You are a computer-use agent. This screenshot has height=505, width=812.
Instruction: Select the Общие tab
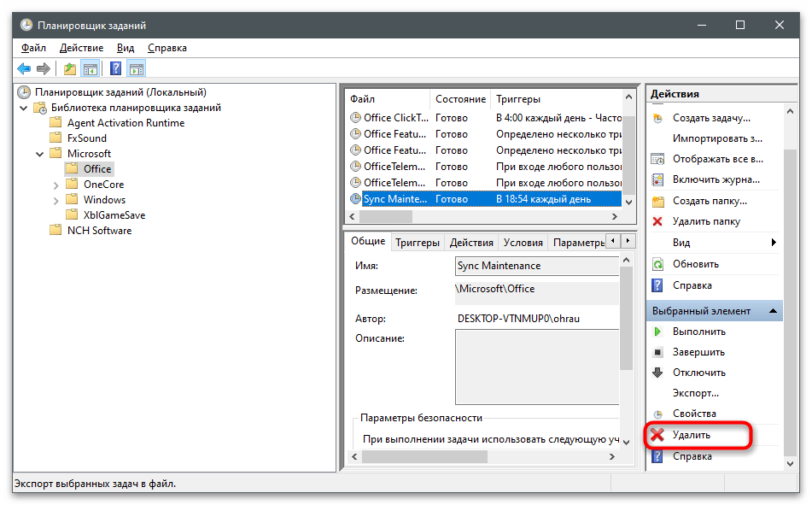368,242
